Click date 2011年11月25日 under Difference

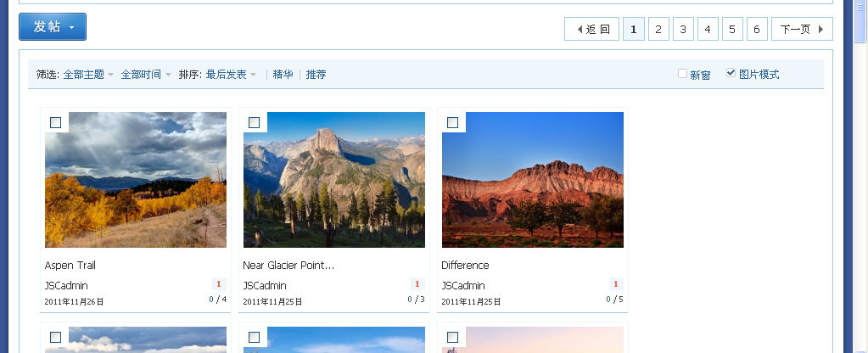(471, 301)
